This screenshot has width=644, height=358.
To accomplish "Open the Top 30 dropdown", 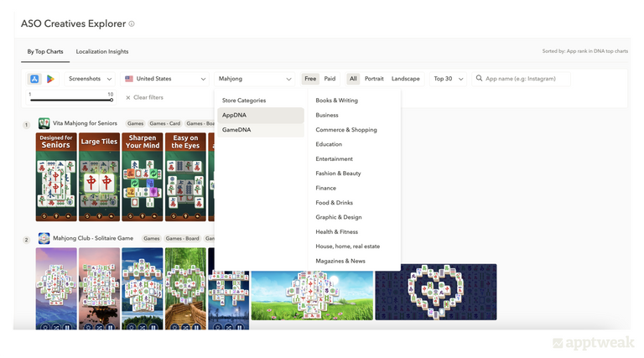I will pos(448,79).
